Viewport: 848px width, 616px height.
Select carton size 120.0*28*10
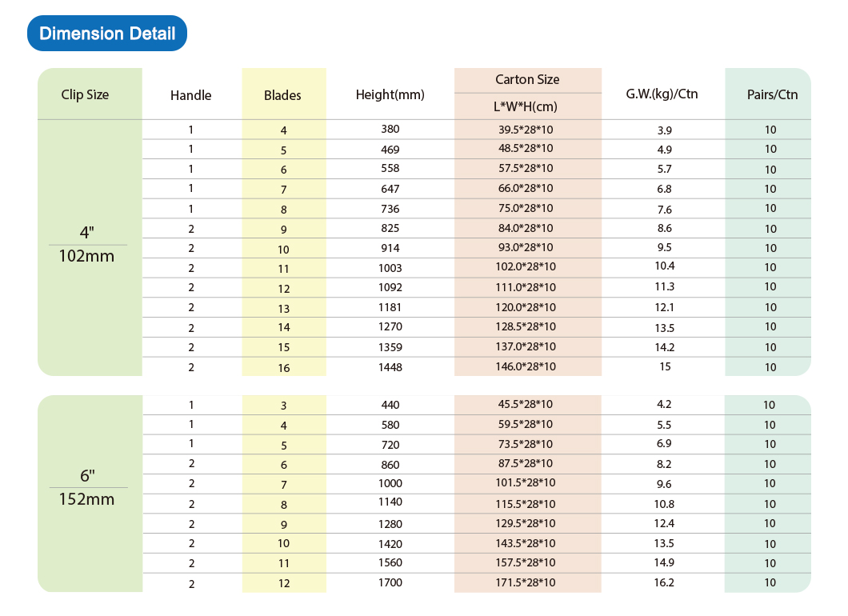526,307
